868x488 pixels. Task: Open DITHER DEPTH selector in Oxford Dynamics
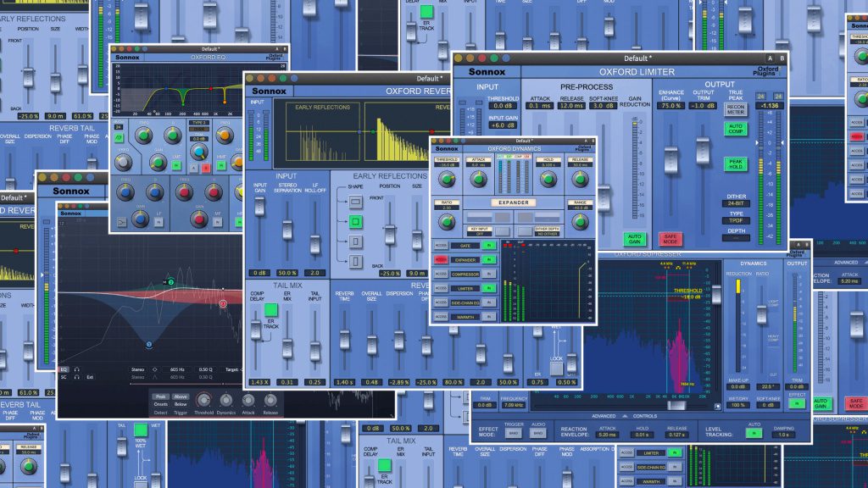point(547,231)
